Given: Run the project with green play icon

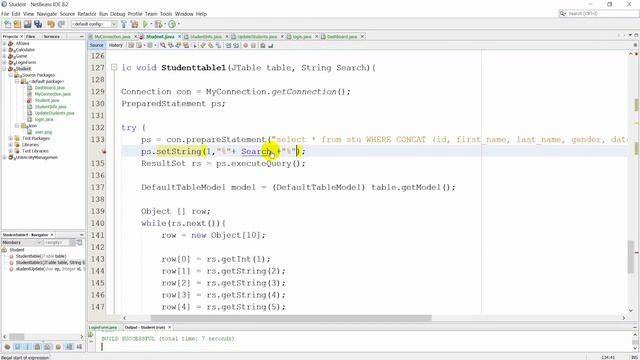Looking at the screenshot, I should pyautogui.click(x=145, y=24).
